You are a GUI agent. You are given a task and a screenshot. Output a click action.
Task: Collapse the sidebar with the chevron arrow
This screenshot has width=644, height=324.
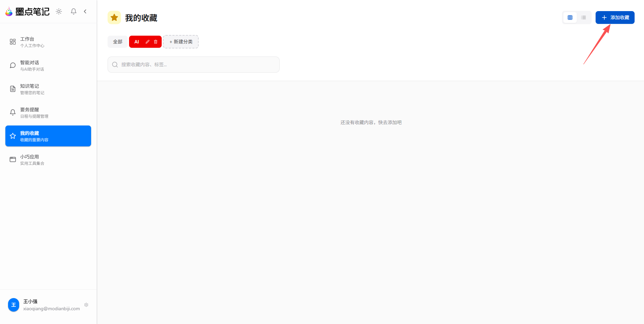point(85,11)
